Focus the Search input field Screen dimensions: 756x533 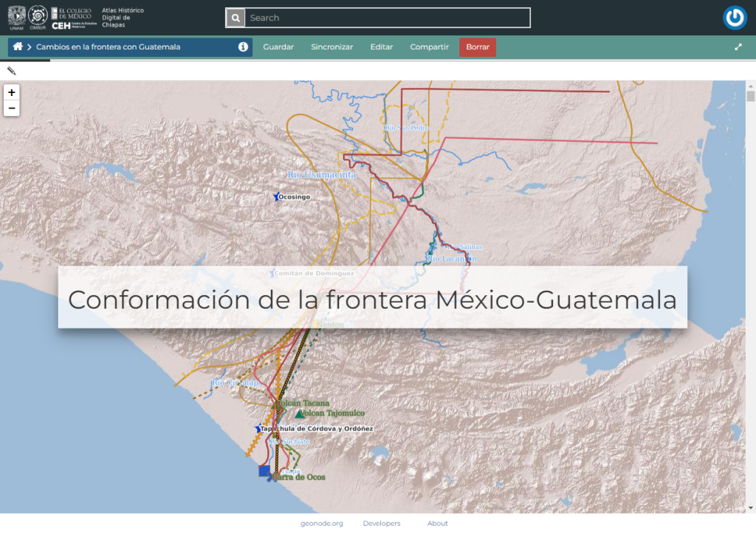point(387,18)
